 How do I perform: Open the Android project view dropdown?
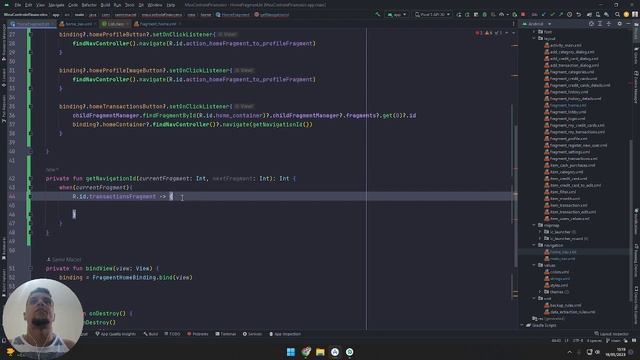pos(537,24)
